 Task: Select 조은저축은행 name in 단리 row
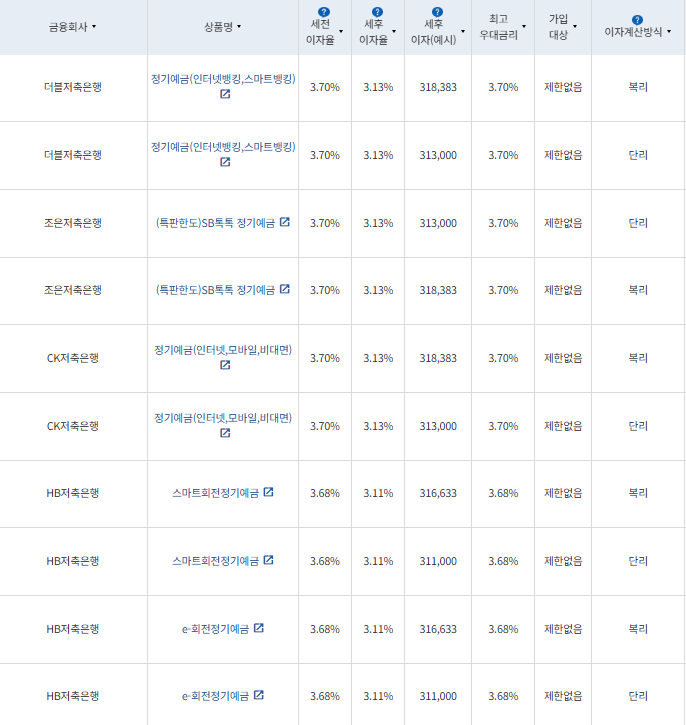[x=73, y=223]
